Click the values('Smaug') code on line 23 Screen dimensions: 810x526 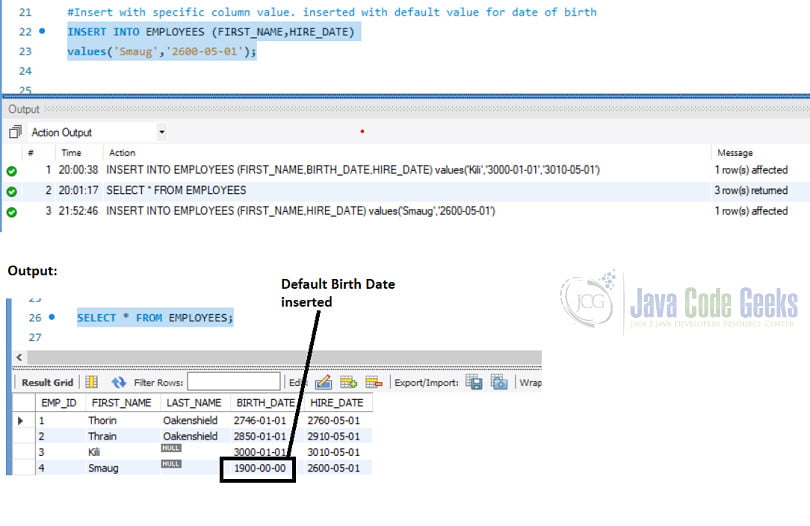click(x=162, y=52)
